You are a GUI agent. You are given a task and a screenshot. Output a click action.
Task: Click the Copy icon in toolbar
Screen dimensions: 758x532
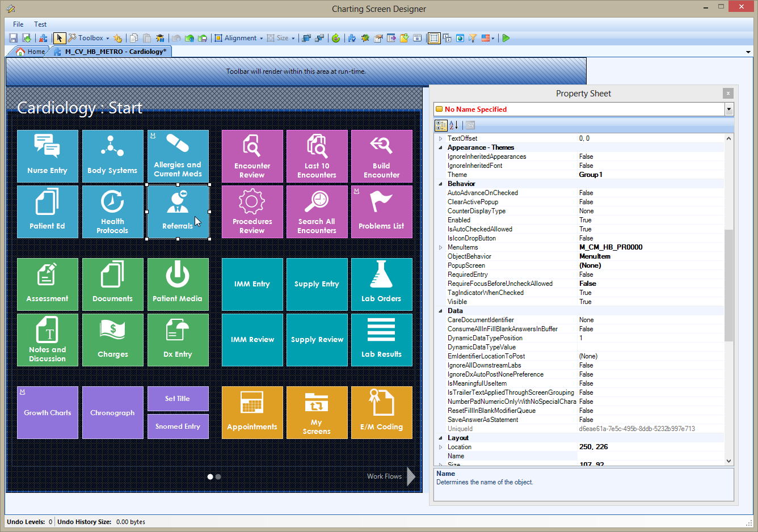point(134,38)
